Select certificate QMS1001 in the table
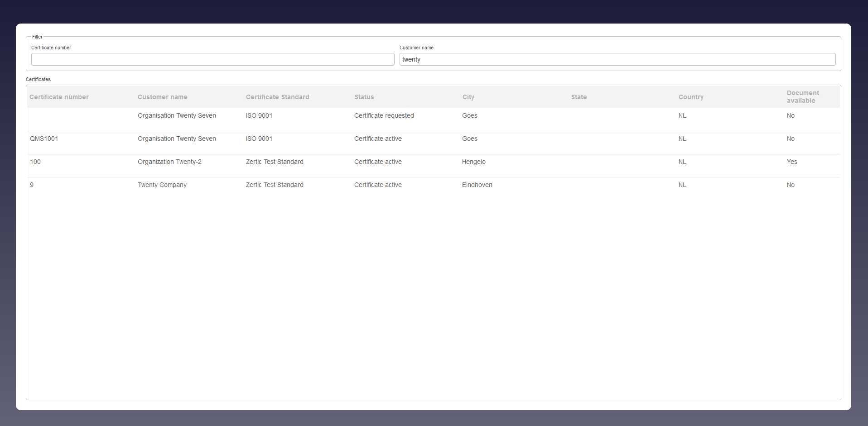The width and height of the screenshot is (868, 426). tap(44, 139)
